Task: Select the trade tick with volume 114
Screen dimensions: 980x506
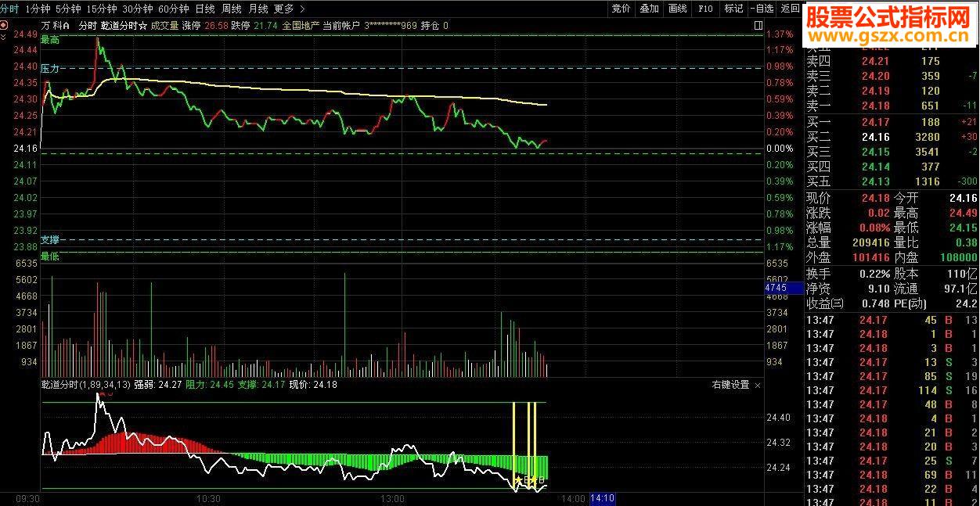Action: click(x=892, y=390)
